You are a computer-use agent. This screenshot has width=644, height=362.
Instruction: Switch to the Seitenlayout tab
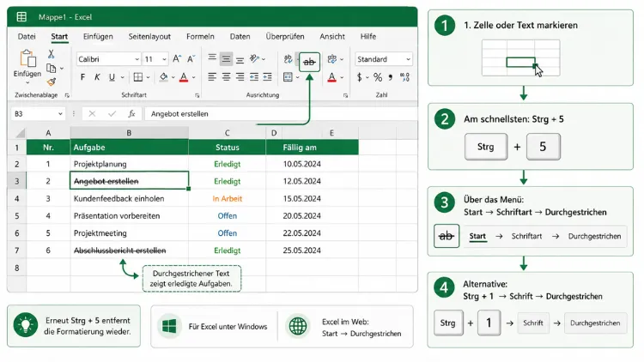[149, 37]
